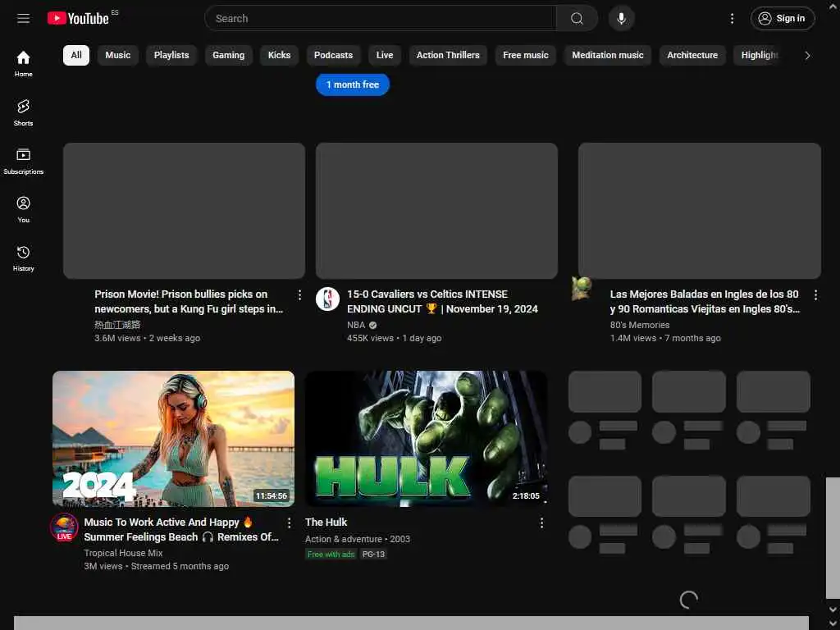
Task: Open Tropical House Mix channel name
Action: point(123,553)
